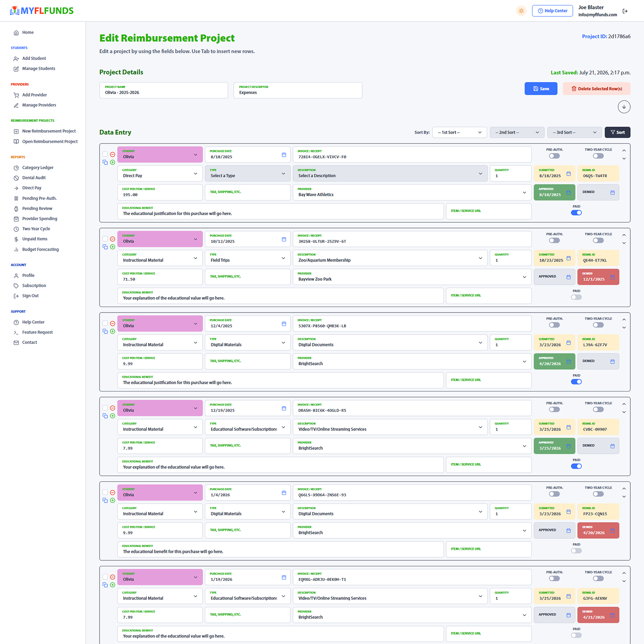Click the blue Save button

tap(541, 88)
